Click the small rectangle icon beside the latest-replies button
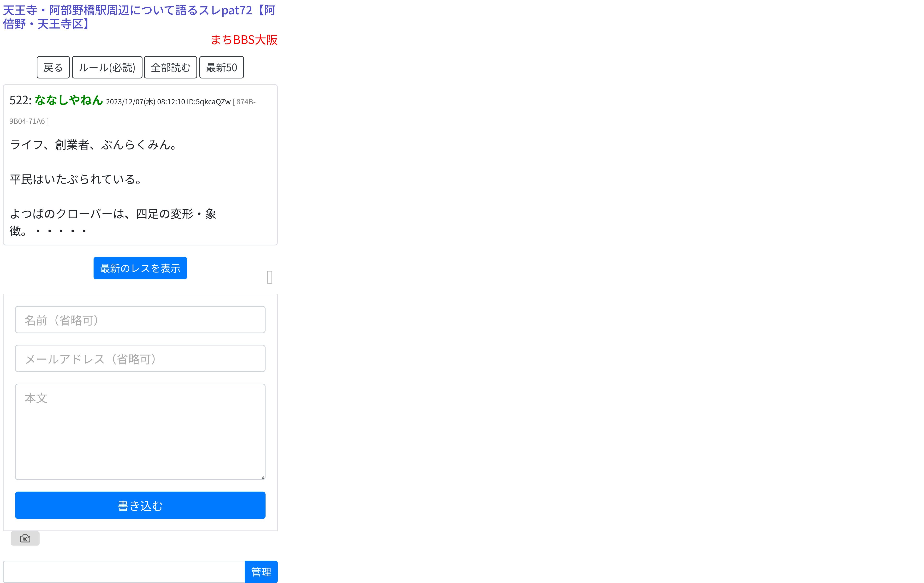 pyautogui.click(x=269, y=277)
